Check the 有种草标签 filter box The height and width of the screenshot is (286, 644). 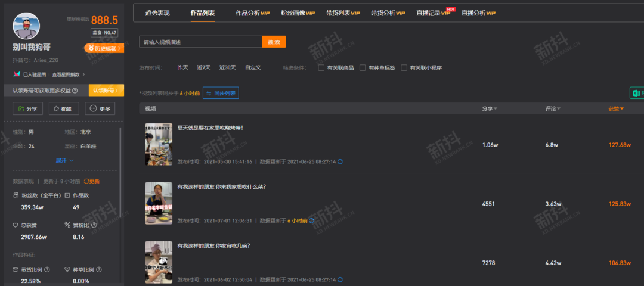tap(363, 68)
